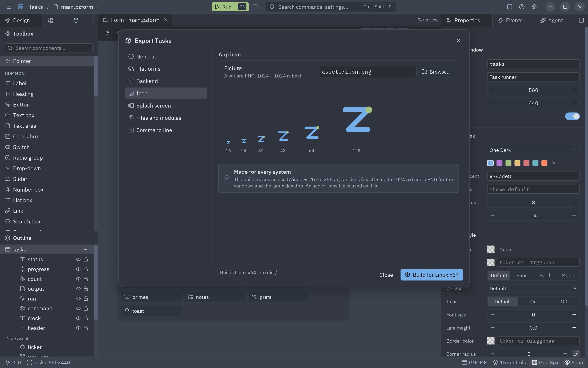Switch to the package cube sidebar tab icon
The width and height of the screenshot is (588, 368).
(x=76, y=20)
